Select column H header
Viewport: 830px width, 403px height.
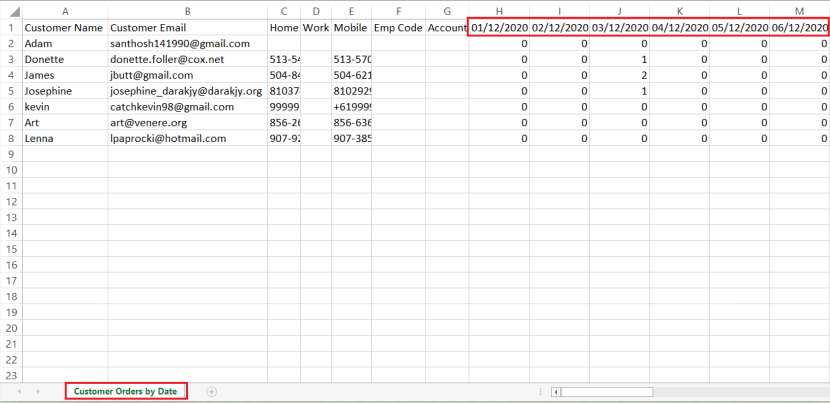click(499, 10)
